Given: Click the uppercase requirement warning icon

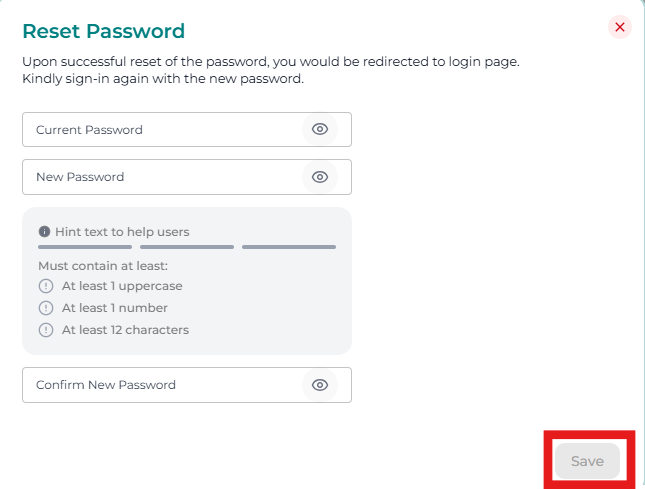Looking at the screenshot, I should [x=45, y=286].
